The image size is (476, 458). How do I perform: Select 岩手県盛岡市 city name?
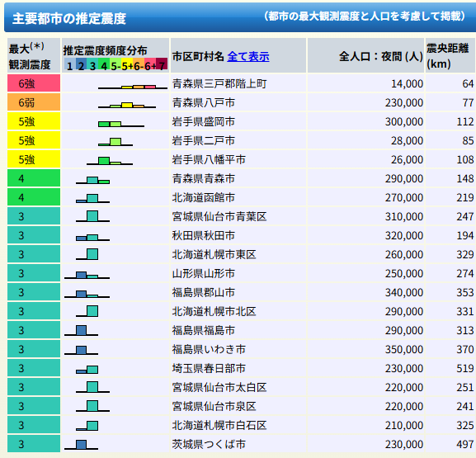[204, 121]
